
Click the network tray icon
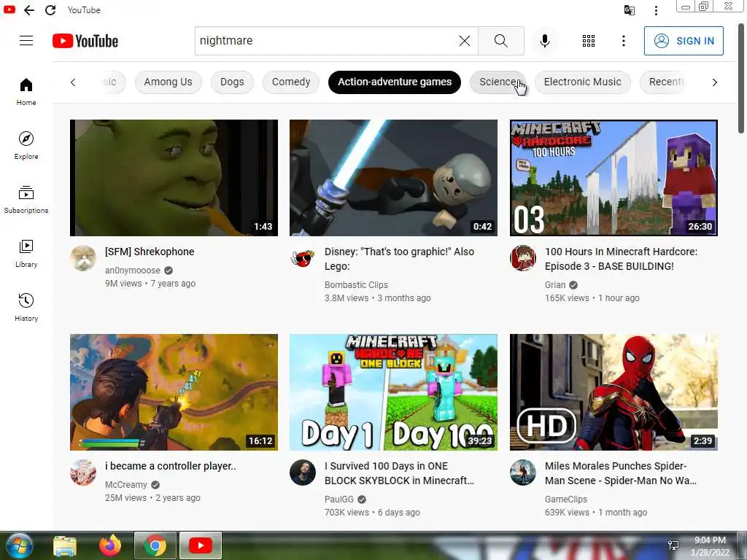[x=673, y=546]
